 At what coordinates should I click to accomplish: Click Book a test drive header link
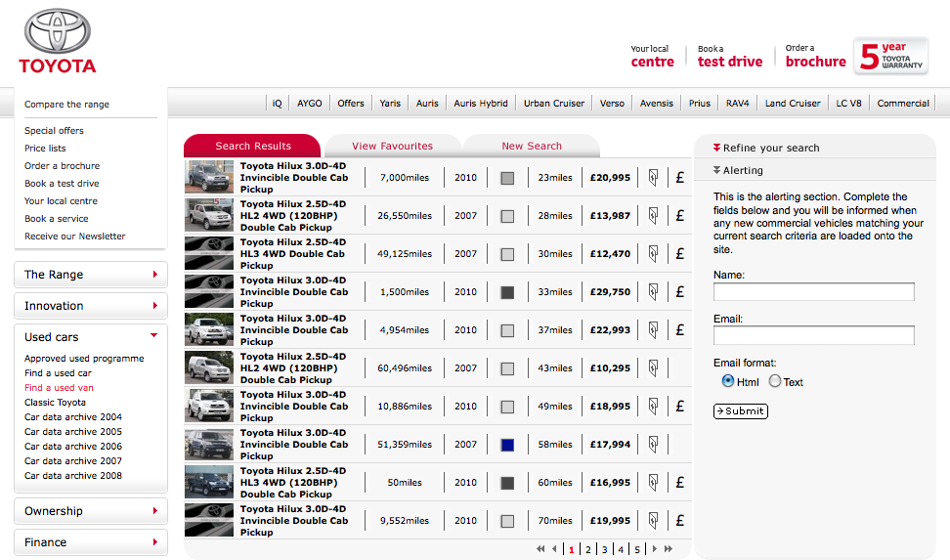pyautogui.click(x=730, y=57)
